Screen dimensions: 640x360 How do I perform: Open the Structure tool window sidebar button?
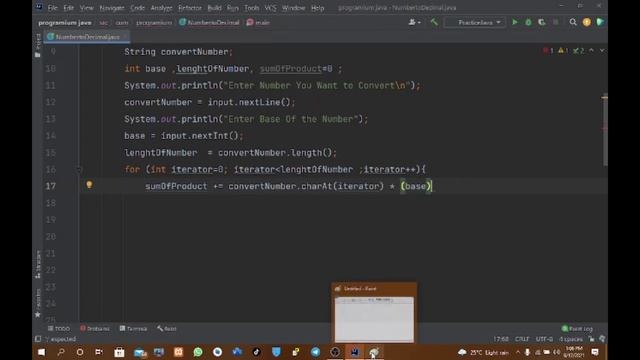(38, 264)
